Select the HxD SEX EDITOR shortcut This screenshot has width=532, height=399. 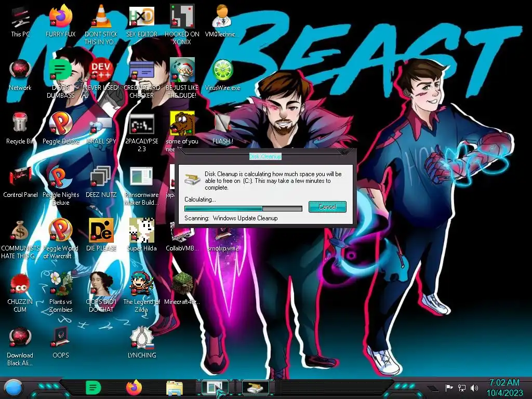(x=142, y=17)
